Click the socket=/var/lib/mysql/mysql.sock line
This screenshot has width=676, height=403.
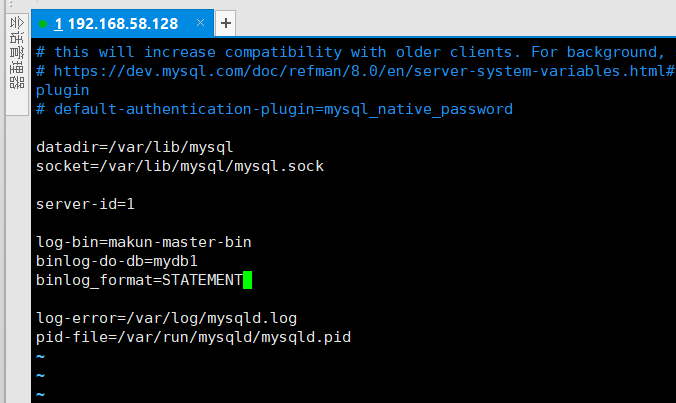tap(180, 166)
